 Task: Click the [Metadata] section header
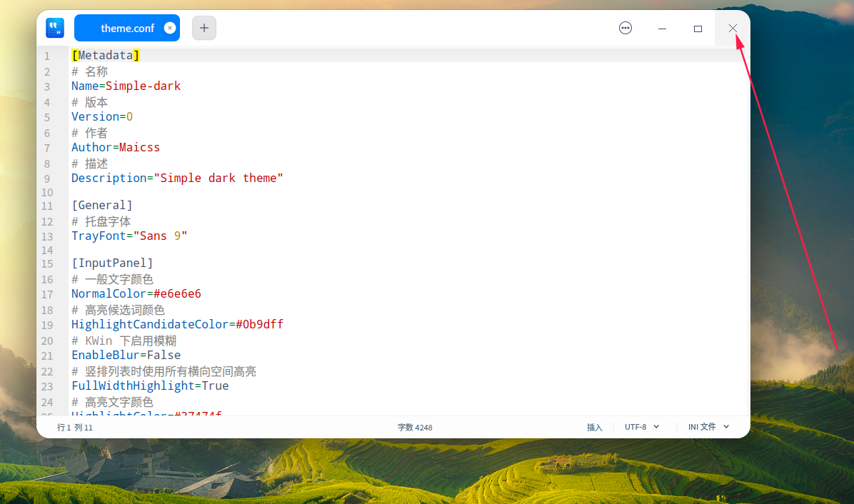coord(106,56)
